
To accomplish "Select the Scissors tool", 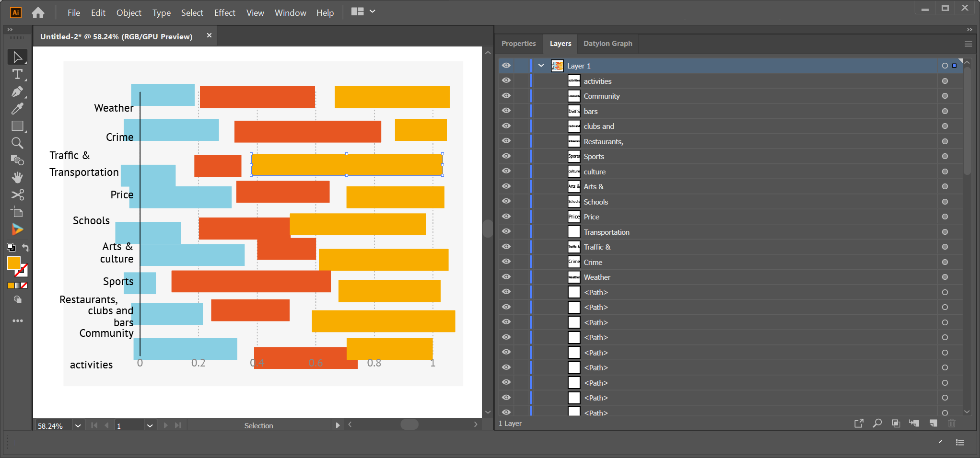I will click(18, 195).
